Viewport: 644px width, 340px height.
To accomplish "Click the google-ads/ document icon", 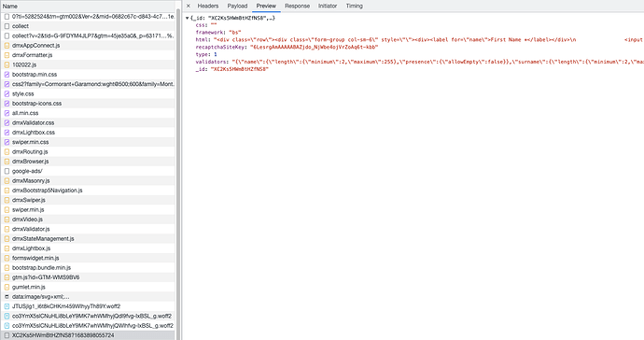I will [7, 171].
